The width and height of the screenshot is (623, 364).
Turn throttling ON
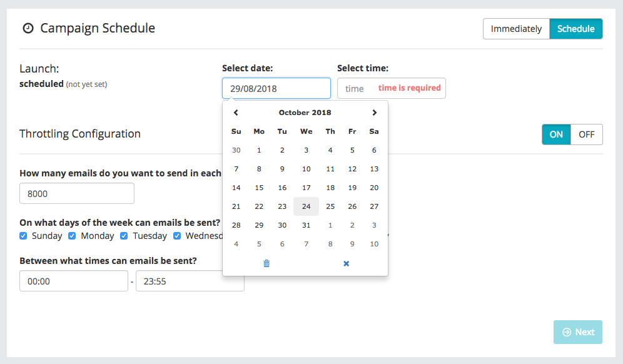[556, 134]
